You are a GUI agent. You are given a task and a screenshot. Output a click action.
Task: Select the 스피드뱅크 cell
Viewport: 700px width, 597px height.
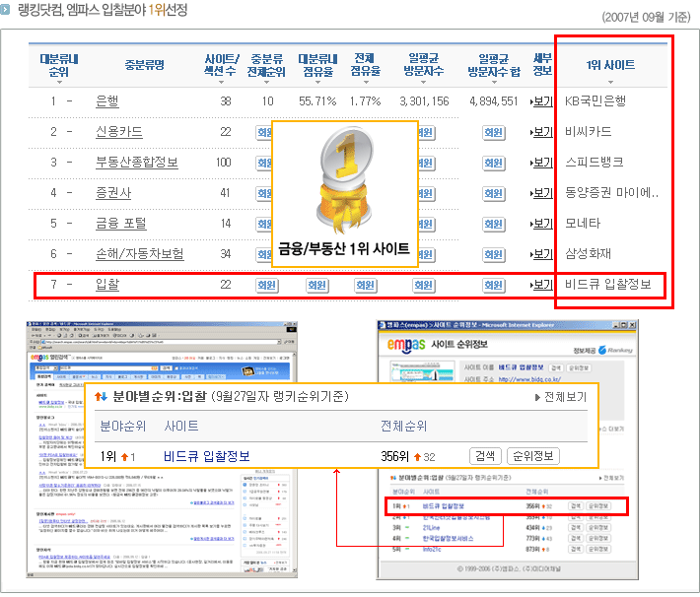coord(595,162)
